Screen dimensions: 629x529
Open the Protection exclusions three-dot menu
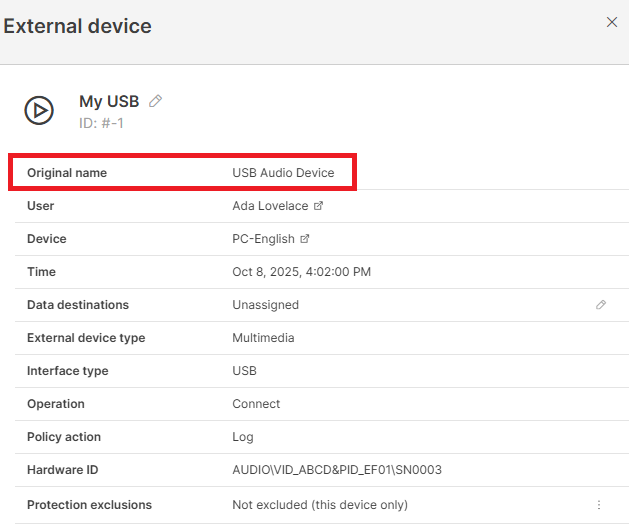point(600,505)
